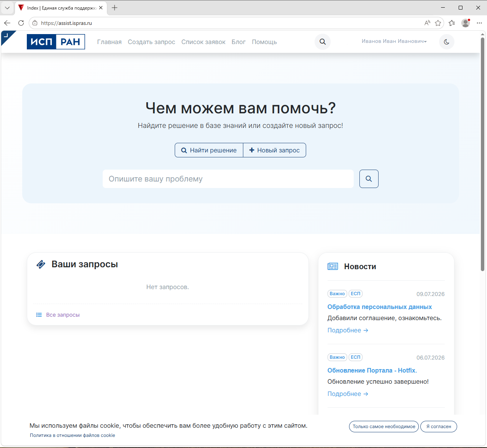
Task: Open the header search magnifier icon
Action: tap(323, 42)
